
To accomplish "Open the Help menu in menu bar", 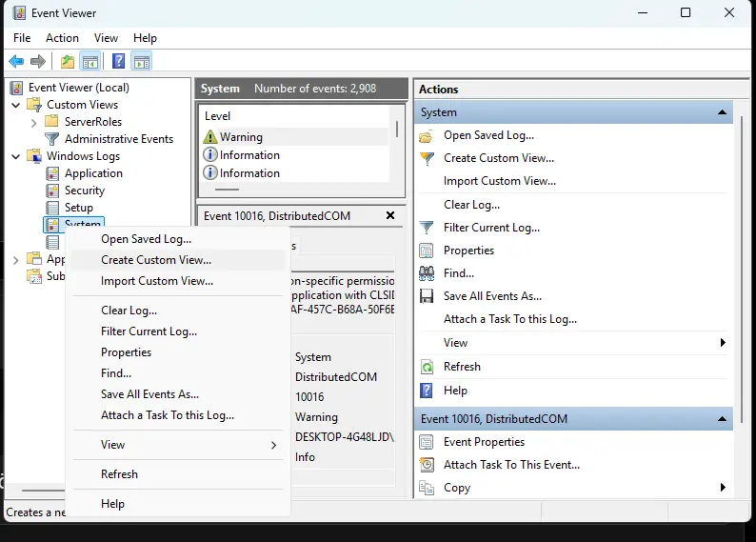I will click(x=145, y=38).
